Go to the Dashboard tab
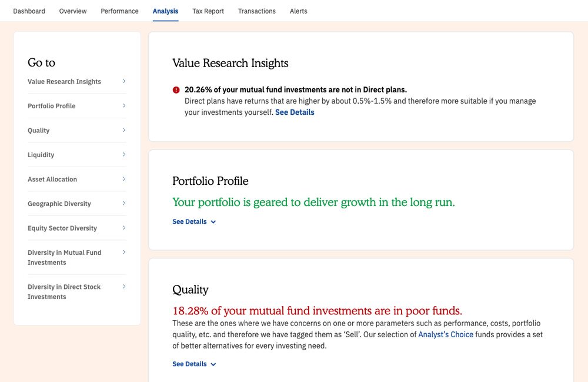 coord(29,11)
